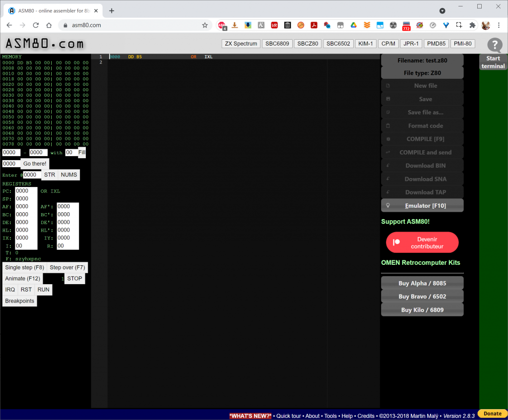Open the browser three-dot menu
This screenshot has width=508, height=420.
click(498, 25)
